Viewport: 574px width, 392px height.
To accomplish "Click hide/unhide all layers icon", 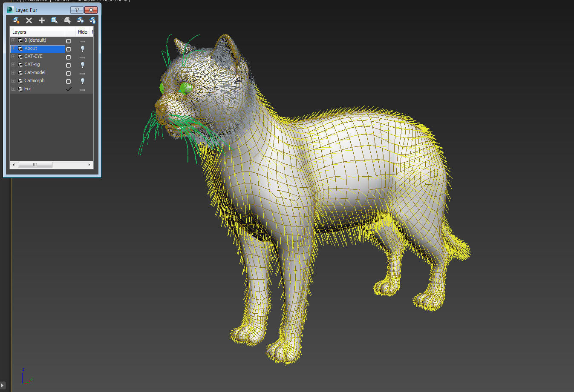I will coord(80,20).
